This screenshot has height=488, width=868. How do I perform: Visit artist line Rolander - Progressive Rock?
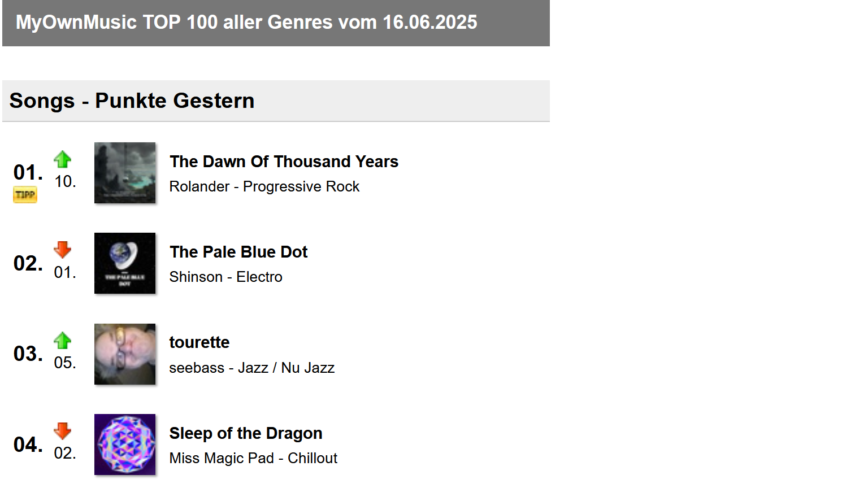(x=264, y=186)
